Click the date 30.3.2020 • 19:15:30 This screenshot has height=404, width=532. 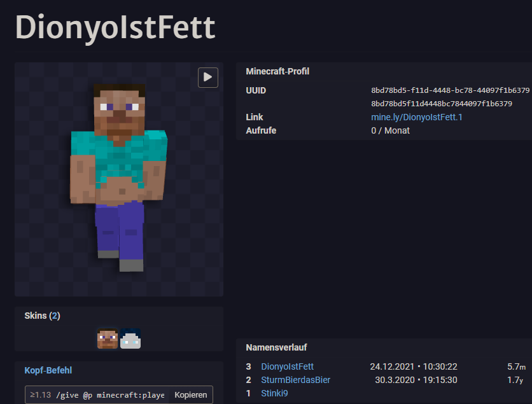point(416,380)
